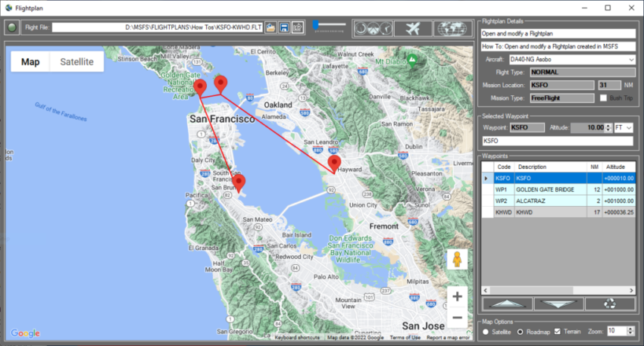Click the Street View pegman icon

457,260
